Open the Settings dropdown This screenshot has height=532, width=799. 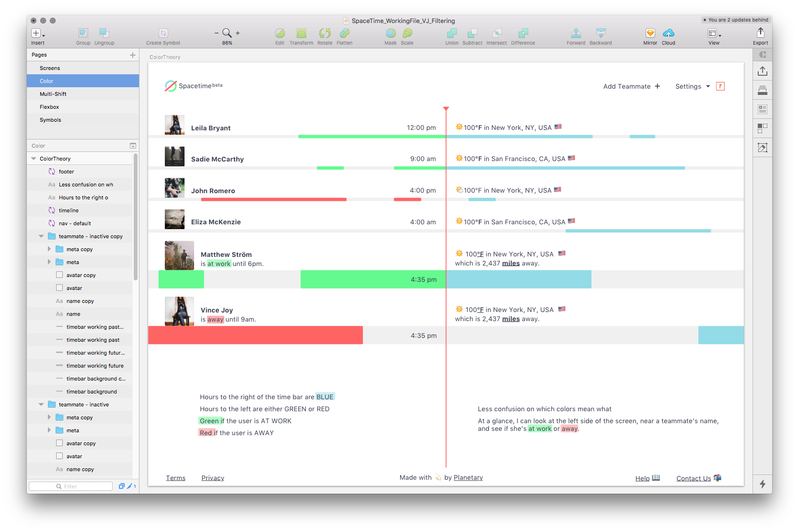(x=693, y=86)
